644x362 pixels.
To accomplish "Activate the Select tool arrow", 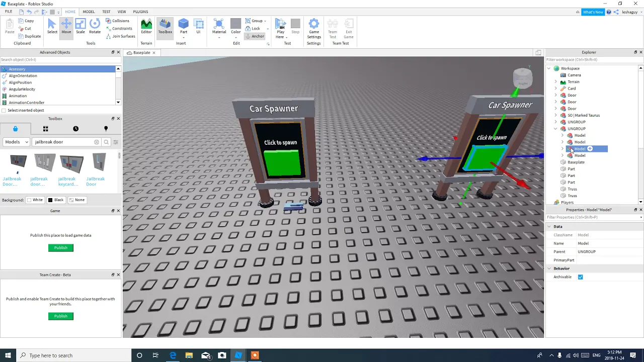I will (x=52, y=27).
